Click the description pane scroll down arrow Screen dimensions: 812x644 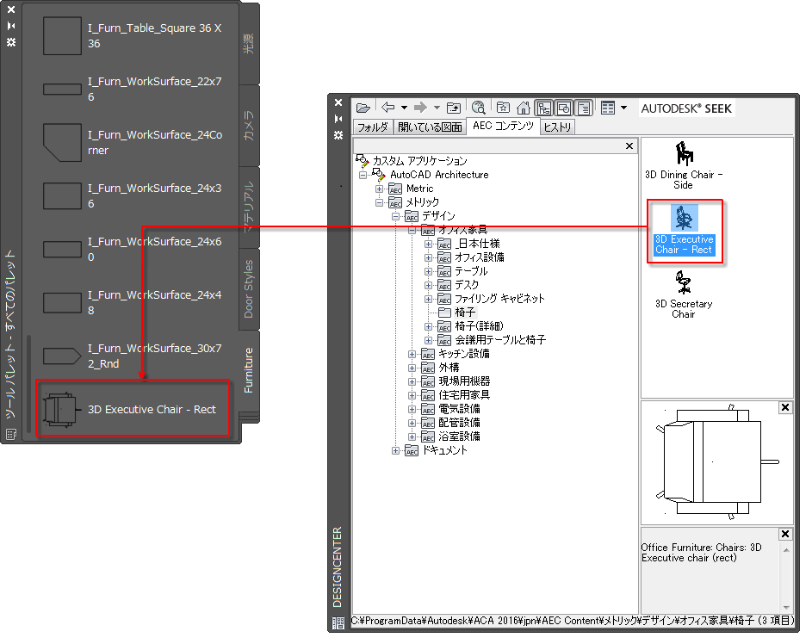point(786,607)
